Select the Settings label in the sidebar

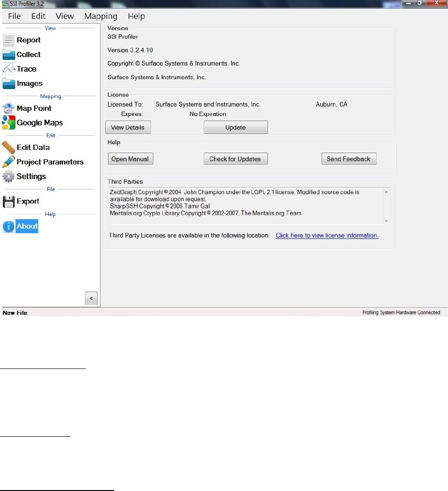[x=31, y=176]
